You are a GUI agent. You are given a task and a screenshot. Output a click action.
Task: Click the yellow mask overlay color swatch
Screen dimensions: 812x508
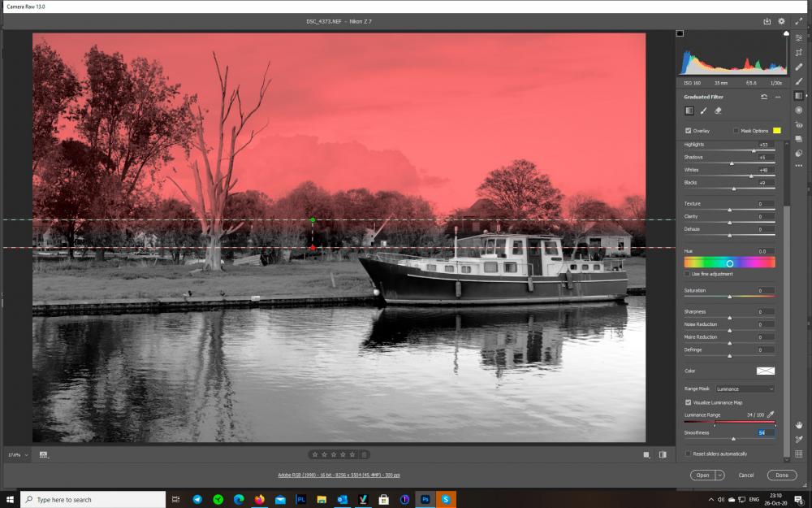pyautogui.click(x=777, y=130)
